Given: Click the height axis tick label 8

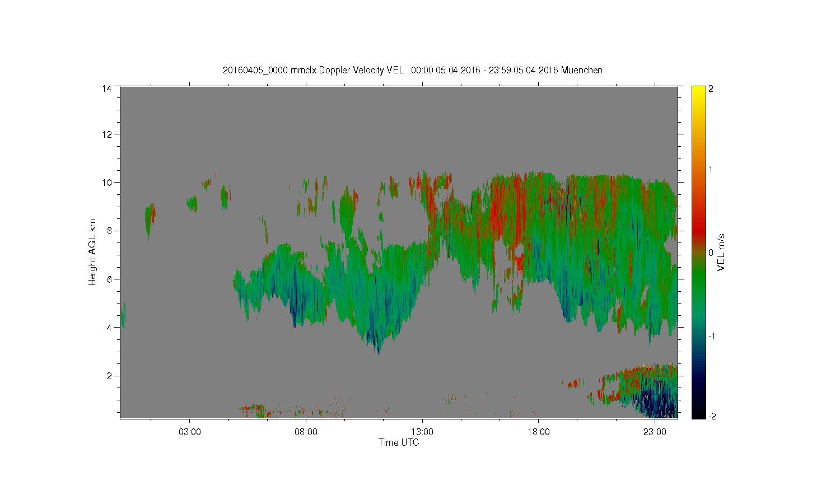Looking at the screenshot, I should coord(109,231).
